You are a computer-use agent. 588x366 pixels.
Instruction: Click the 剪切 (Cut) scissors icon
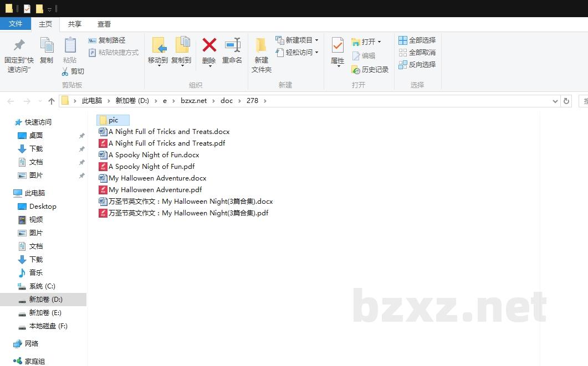[x=66, y=71]
